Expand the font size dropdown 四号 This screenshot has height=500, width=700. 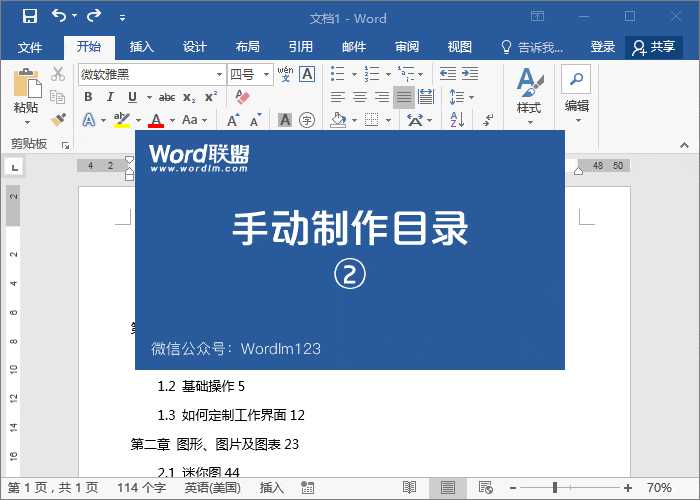(266, 75)
